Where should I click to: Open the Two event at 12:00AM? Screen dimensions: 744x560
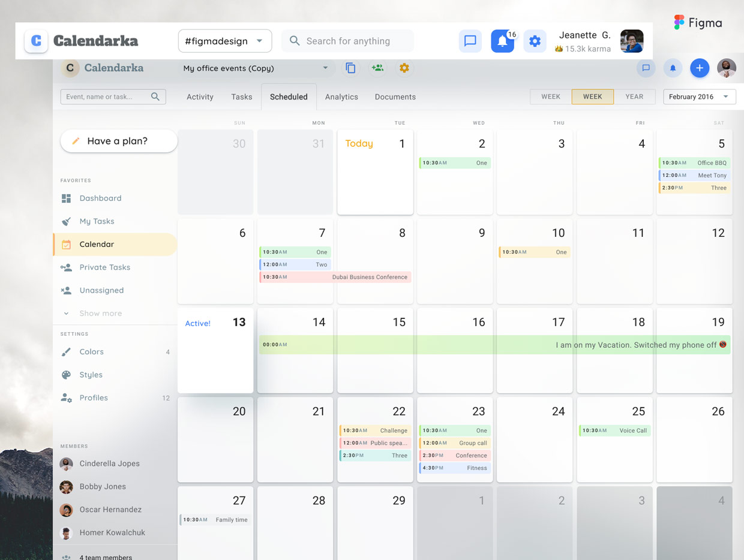coord(295,264)
